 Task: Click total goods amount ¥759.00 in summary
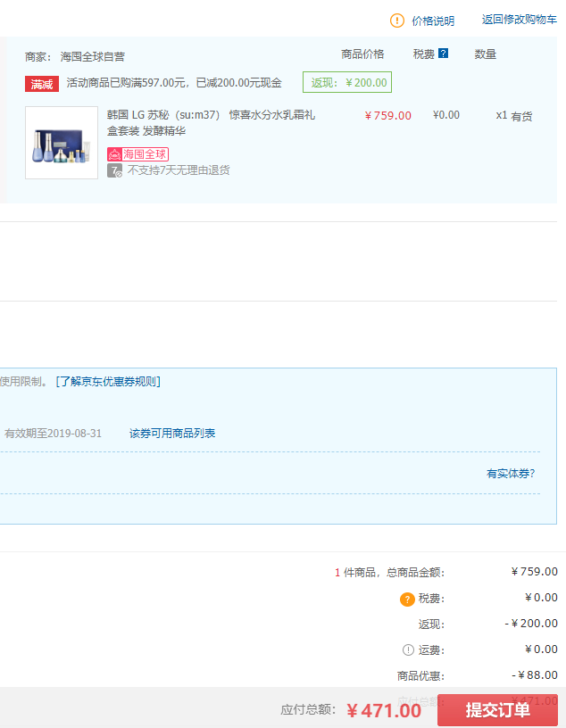pyautogui.click(x=534, y=572)
